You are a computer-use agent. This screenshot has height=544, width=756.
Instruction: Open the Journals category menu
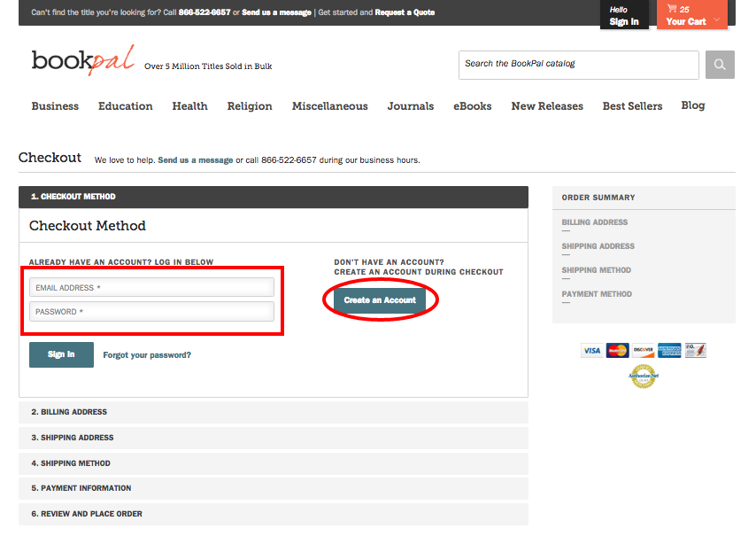(411, 106)
